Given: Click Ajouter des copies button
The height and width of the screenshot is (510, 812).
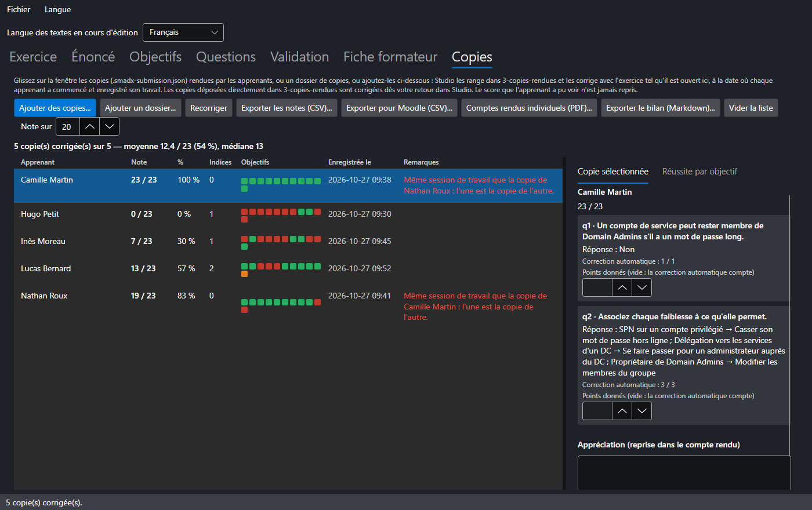Looking at the screenshot, I should click(55, 108).
